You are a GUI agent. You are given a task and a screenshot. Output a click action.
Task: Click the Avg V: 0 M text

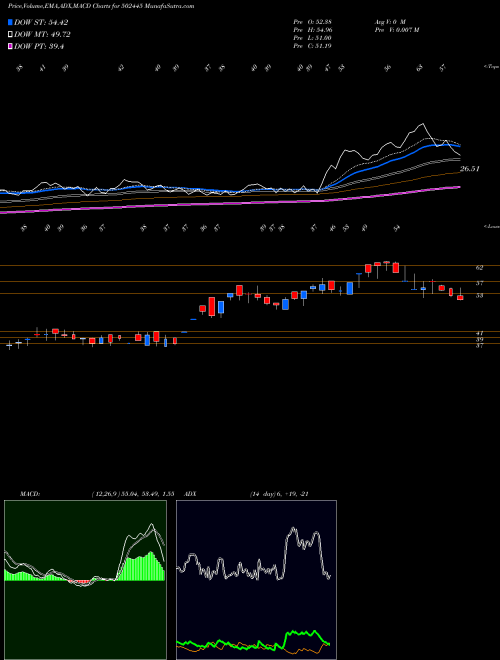click(x=389, y=22)
